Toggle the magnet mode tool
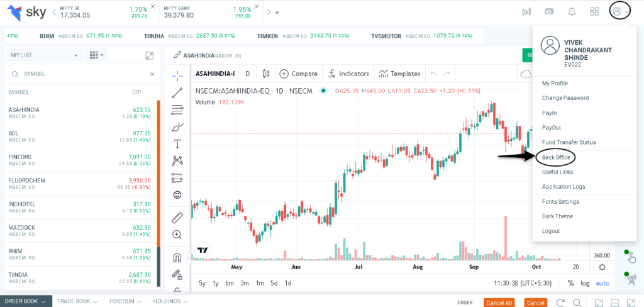Image resolution: width=644 pixels, height=307 pixels. click(177, 258)
